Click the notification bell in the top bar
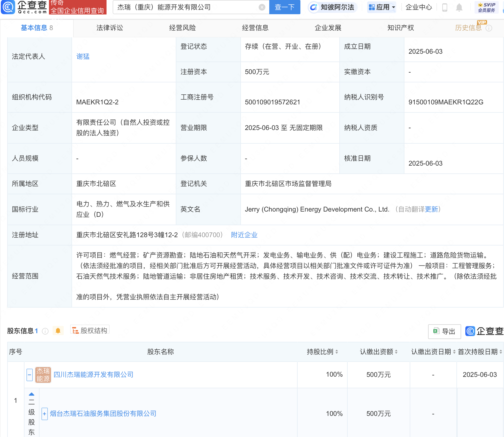504x437 pixels. tap(459, 8)
